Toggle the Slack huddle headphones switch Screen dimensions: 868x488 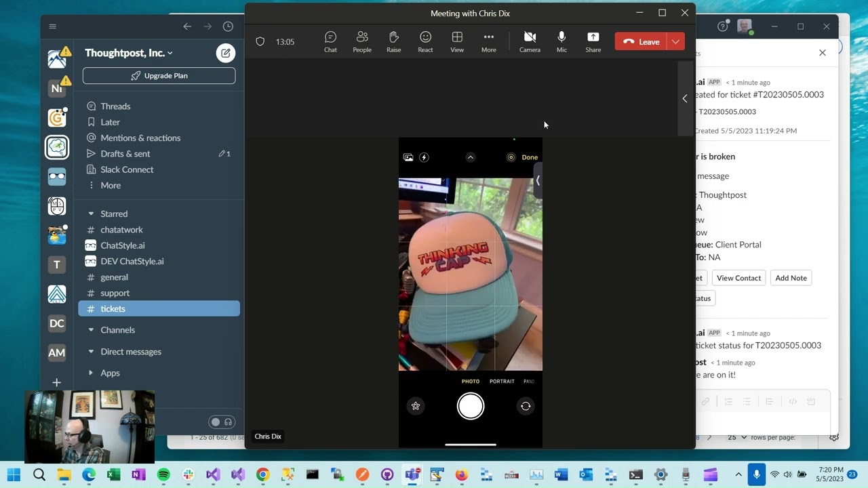222,422
